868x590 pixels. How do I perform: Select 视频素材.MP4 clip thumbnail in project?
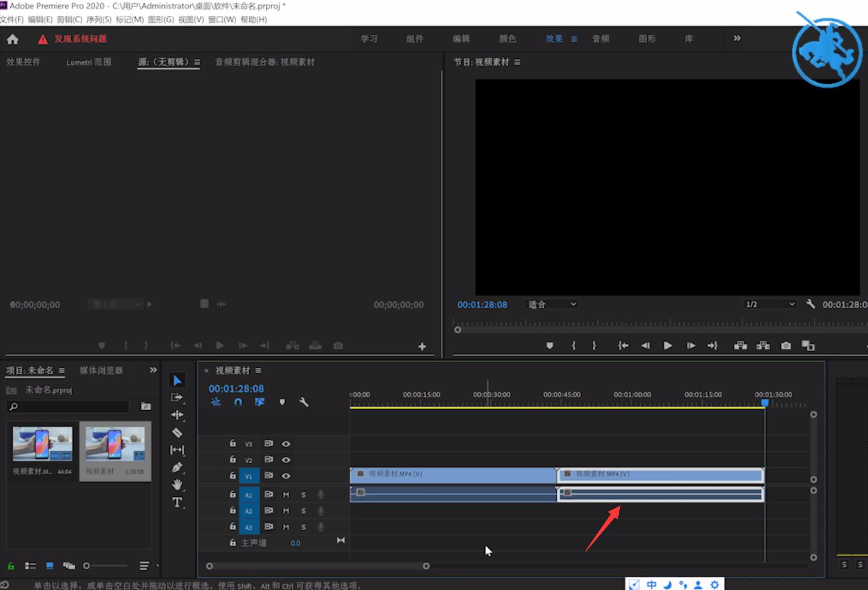pos(42,443)
